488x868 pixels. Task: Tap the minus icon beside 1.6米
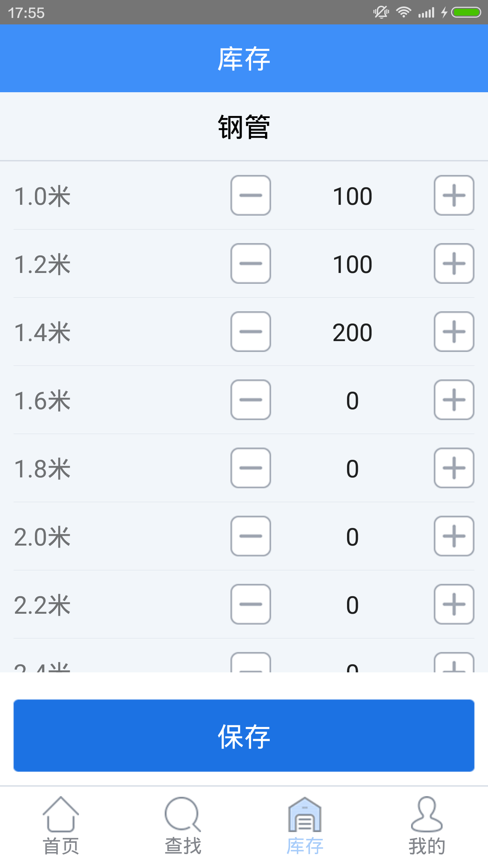(x=250, y=400)
